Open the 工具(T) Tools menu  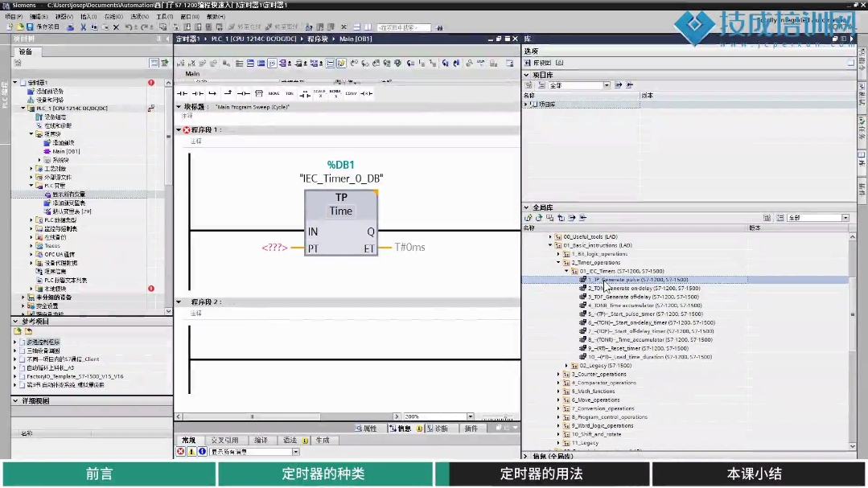pos(164,17)
